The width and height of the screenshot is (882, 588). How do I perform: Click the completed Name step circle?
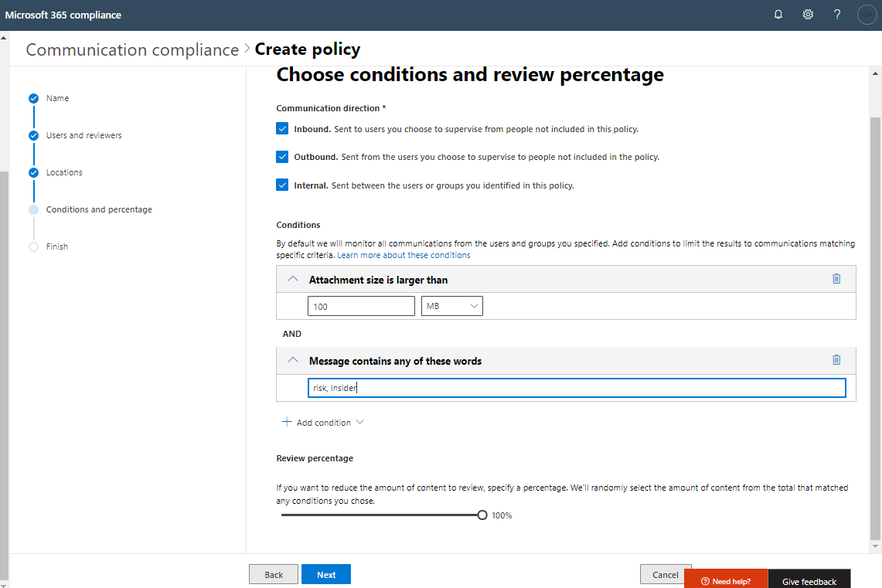click(33, 99)
